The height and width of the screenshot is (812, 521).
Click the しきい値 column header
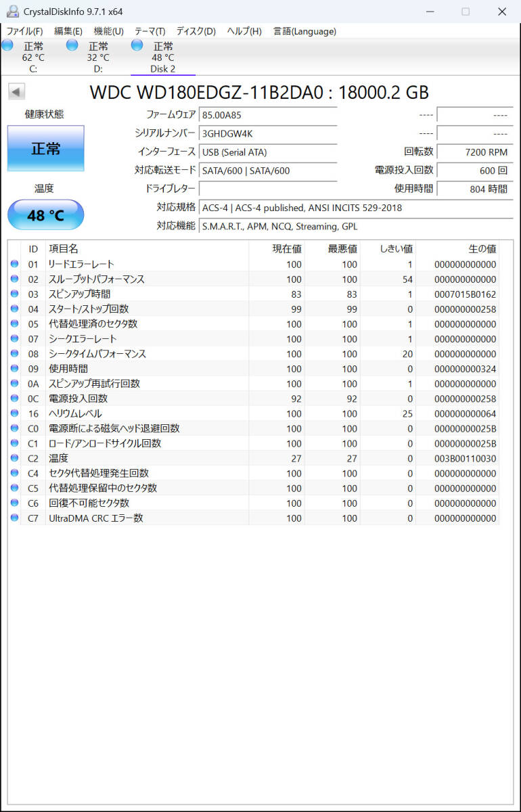tap(388, 249)
